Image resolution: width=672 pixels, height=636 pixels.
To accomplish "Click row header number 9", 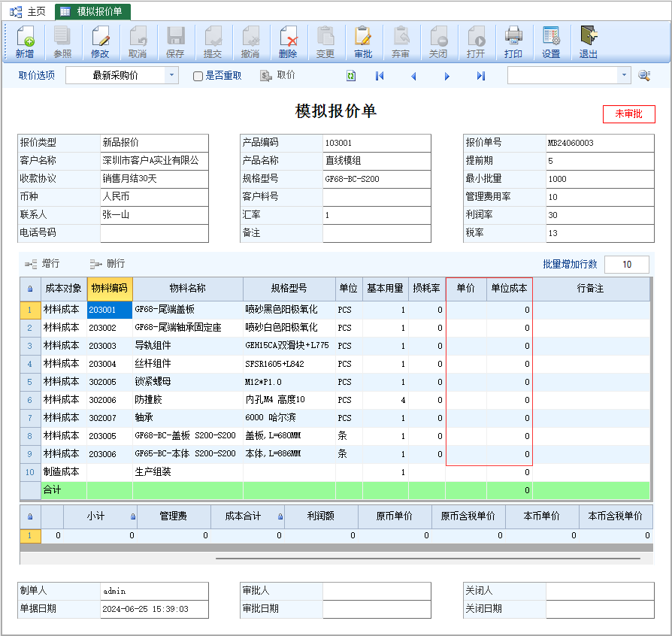I will [x=30, y=454].
